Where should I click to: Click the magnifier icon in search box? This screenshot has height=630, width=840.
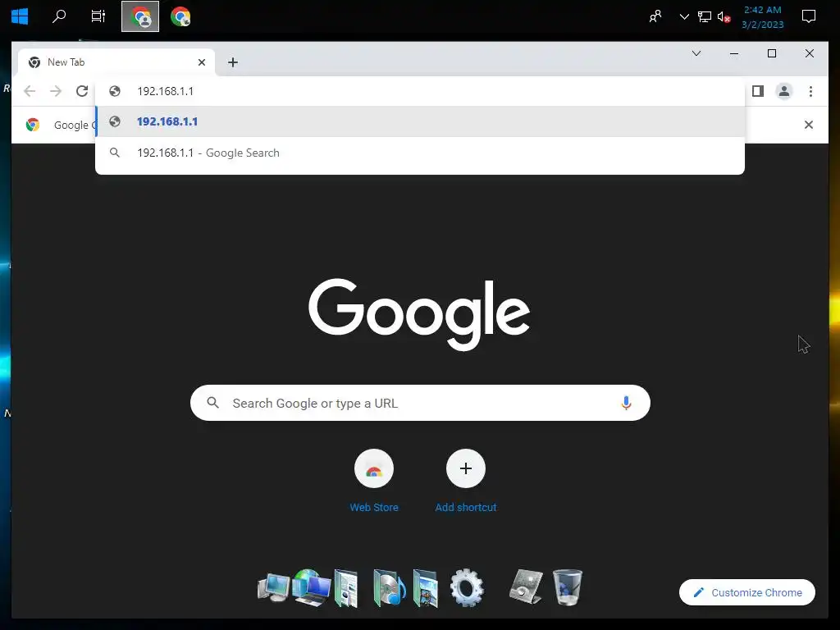click(x=212, y=402)
